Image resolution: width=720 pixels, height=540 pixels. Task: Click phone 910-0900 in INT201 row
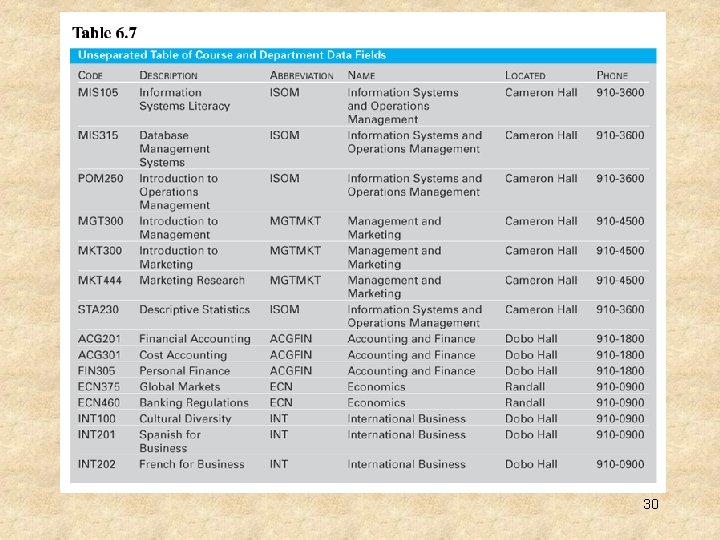[x=620, y=434]
